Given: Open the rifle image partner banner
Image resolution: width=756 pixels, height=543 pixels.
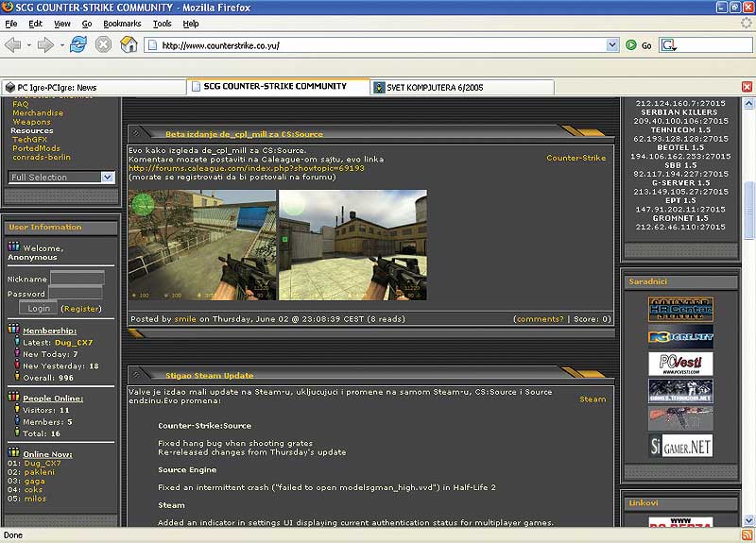Looking at the screenshot, I should tap(680, 418).
